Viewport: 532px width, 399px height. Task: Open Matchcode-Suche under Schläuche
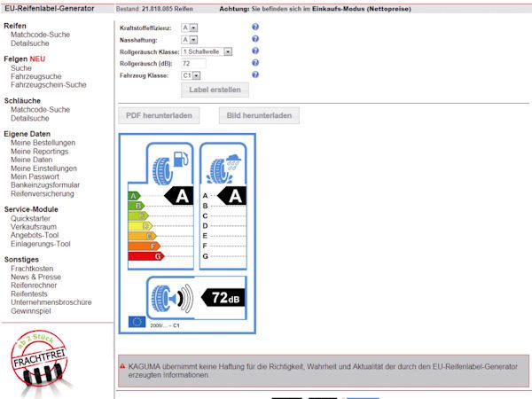(x=41, y=110)
